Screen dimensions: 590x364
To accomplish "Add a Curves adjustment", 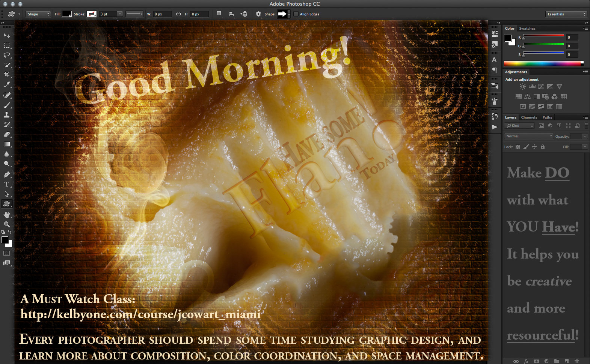I will point(541,87).
